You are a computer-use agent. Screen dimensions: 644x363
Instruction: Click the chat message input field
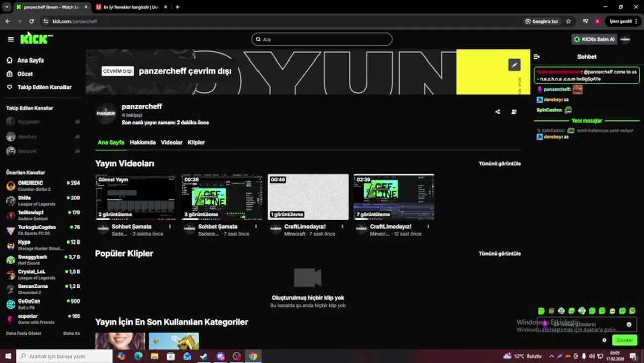click(587, 324)
